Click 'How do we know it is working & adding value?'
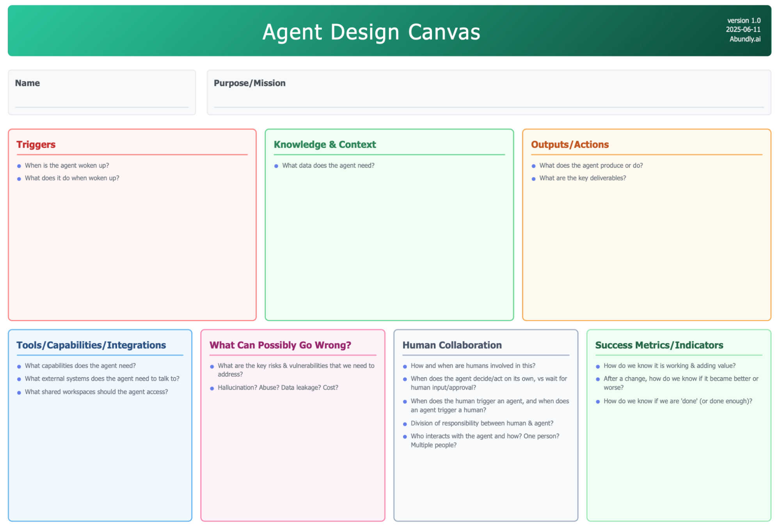780x532 pixels. pos(670,366)
